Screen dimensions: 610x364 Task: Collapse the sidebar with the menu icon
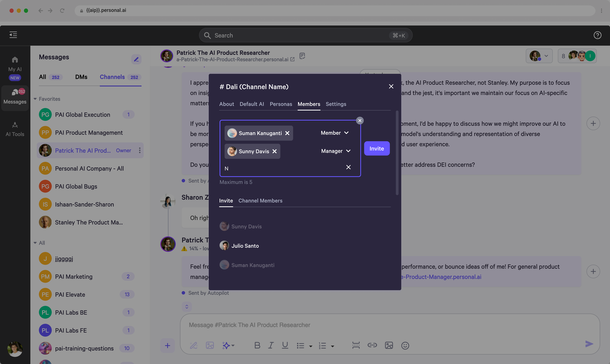pyautogui.click(x=13, y=35)
